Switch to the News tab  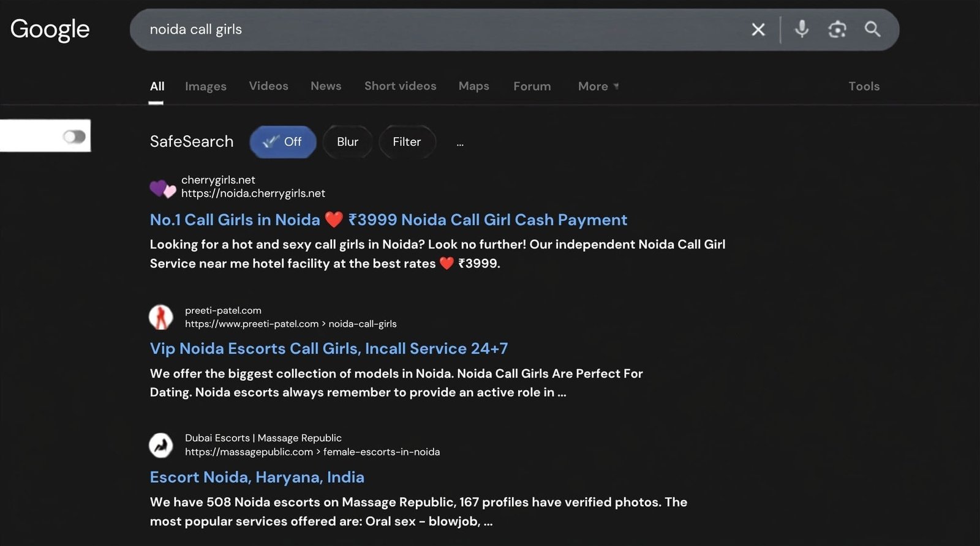click(326, 86)
